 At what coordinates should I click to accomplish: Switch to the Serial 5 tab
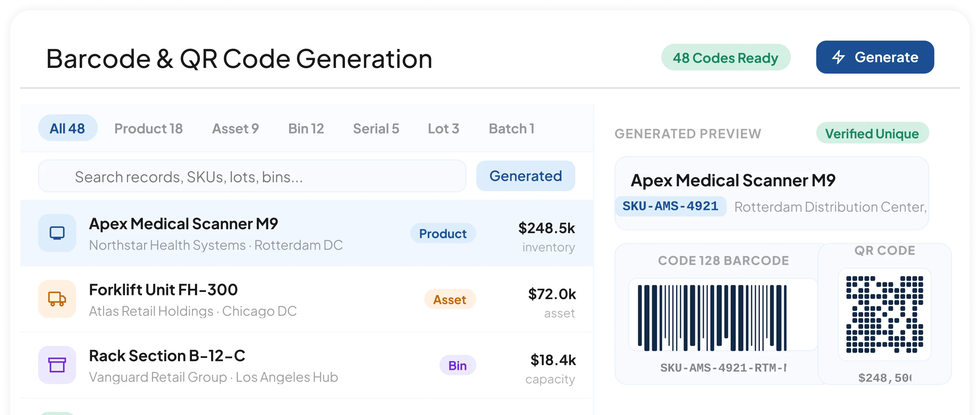(x=376, y=128)
